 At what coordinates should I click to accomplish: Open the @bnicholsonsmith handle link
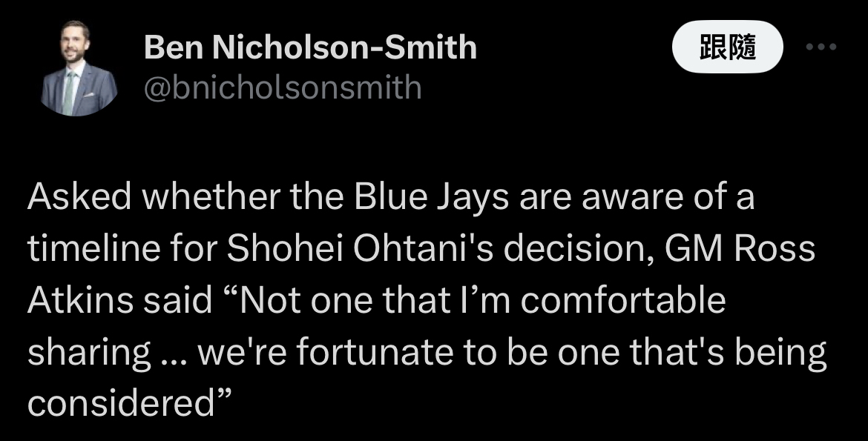pos(283,87)
